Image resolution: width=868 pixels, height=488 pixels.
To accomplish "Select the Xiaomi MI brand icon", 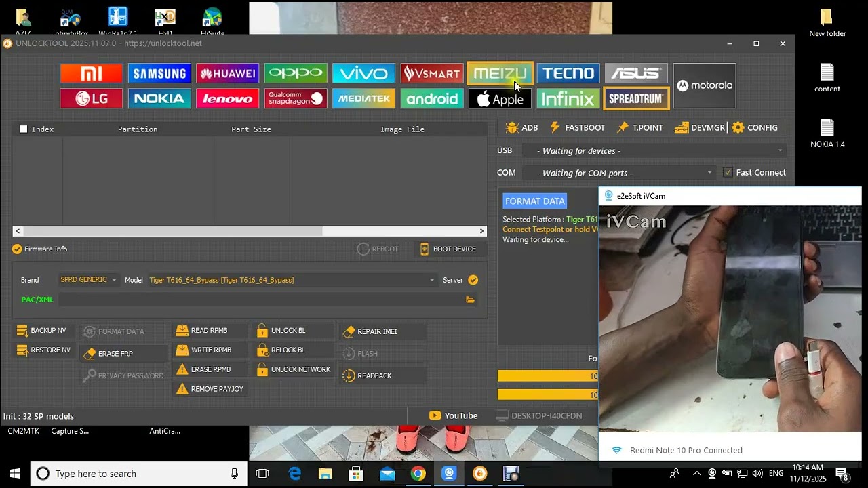I will [92, 73].
